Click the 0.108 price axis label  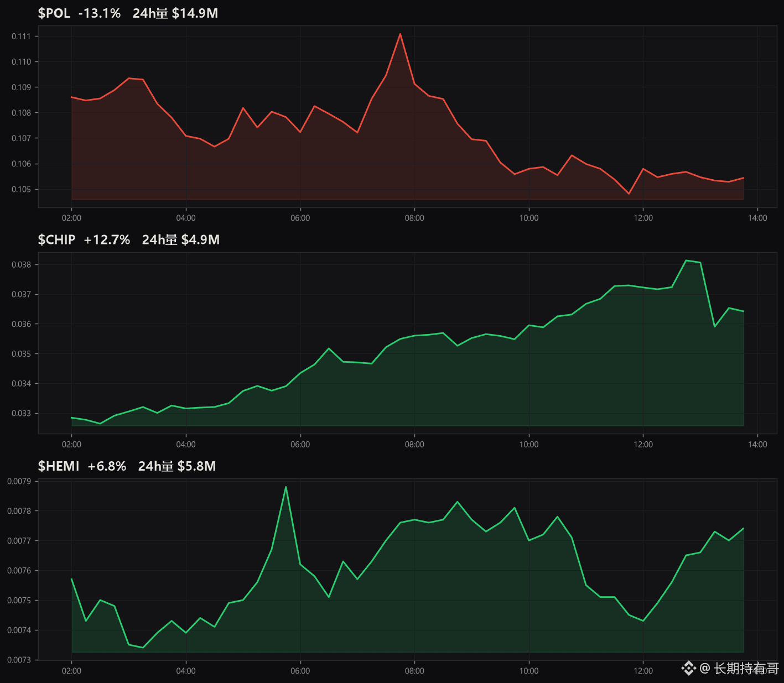[x=21, y=113]
